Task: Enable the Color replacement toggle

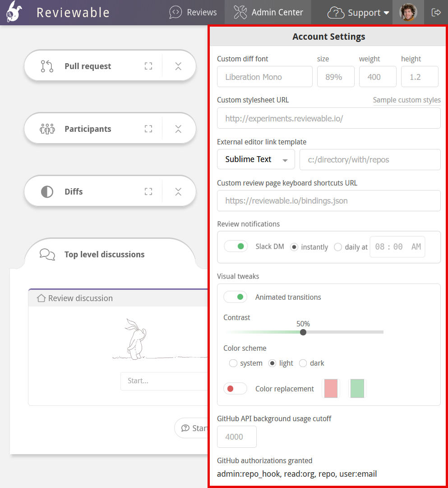Action: click(235, 388)
